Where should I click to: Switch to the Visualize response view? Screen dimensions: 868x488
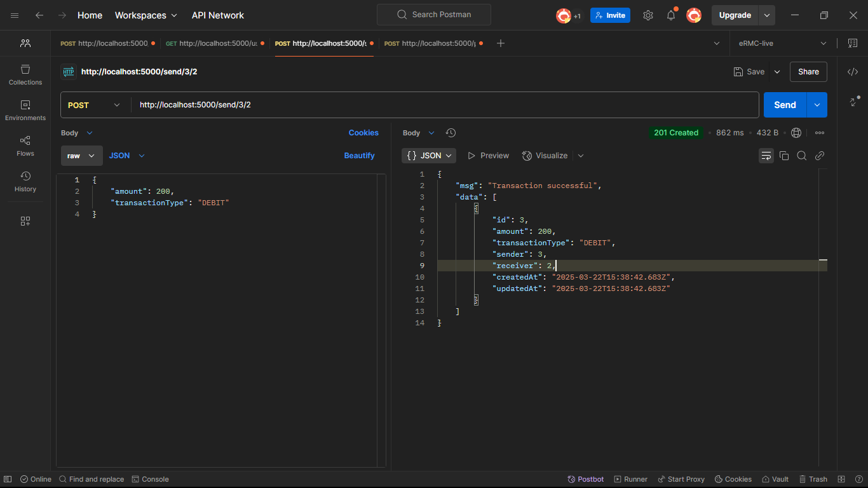[x=545, y=156]
